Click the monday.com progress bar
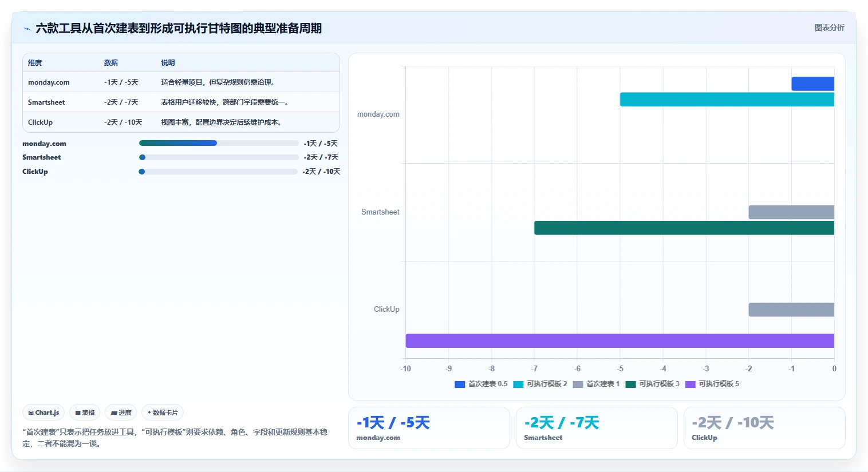 219,143
